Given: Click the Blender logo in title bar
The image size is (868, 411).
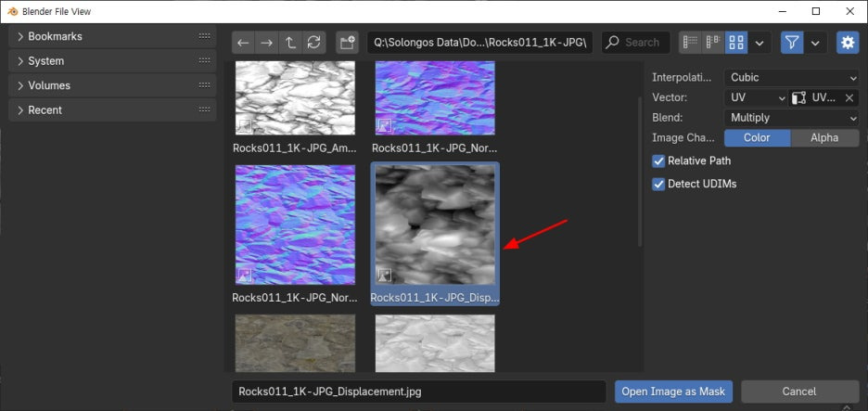Looking at the screenshot, I should coord(12,11).
